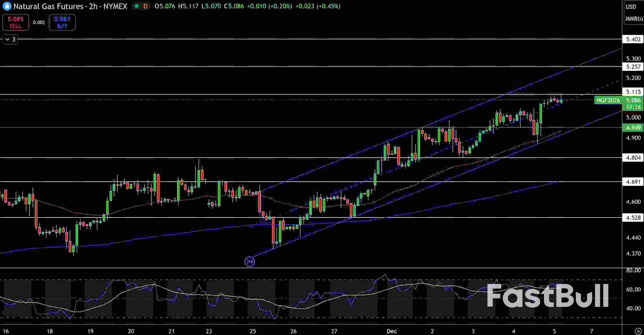Screen dimensions: 644x335
Task: Click the green market status dot
Action: pos(136,6)
